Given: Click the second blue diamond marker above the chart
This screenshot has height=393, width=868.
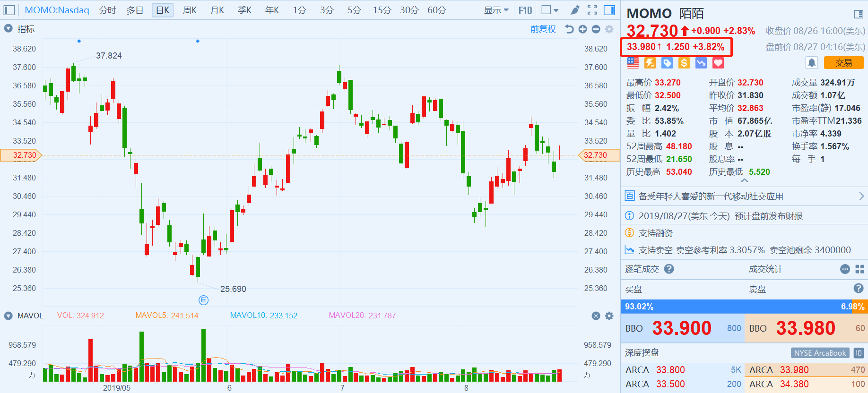Looking at the screenshot, I should tap(198, 41).
